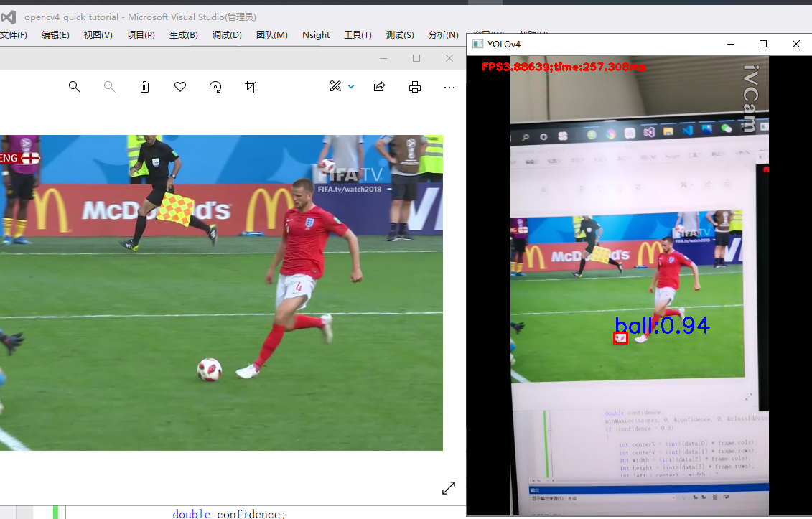Select the zoom out magnifier icon
812x519 pixels.
[x=110, y=86]
